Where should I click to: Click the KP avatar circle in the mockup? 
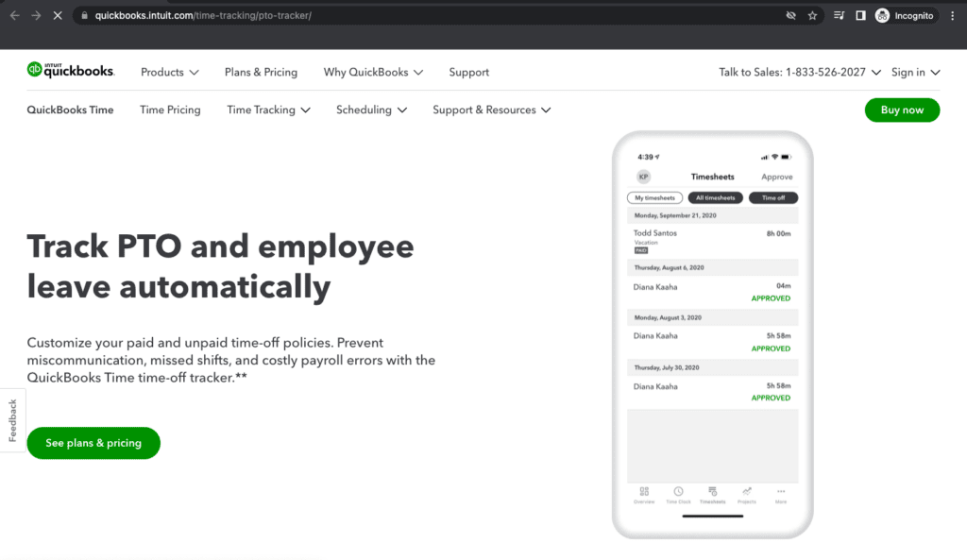pyautogui.click(x=645, y=176)
